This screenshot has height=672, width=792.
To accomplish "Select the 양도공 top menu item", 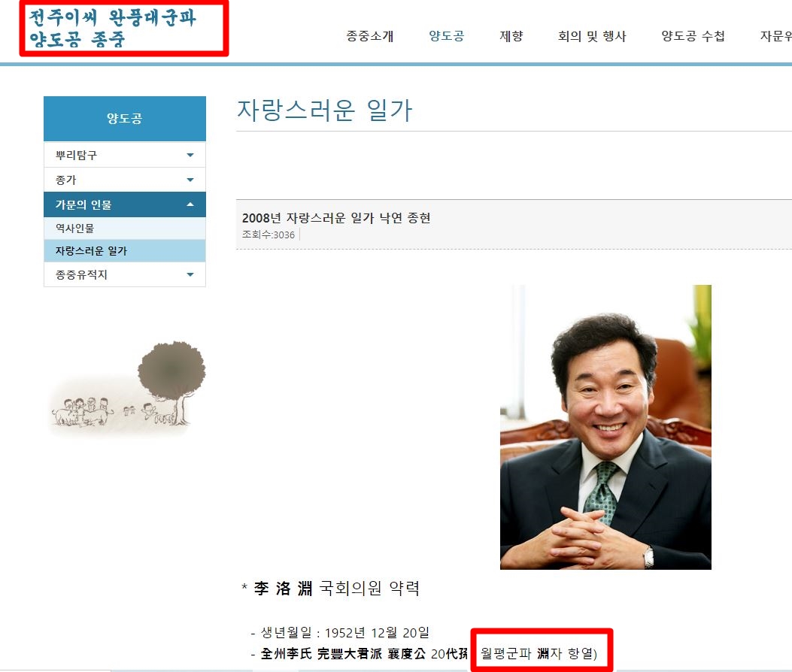I will click(447, 36).
